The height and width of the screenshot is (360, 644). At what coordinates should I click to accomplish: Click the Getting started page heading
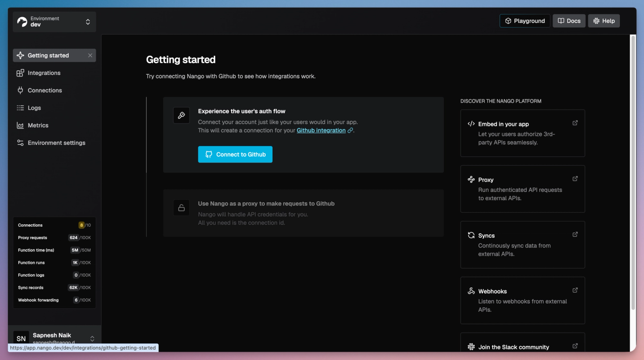pyautogui.click(x=181, y=60)
